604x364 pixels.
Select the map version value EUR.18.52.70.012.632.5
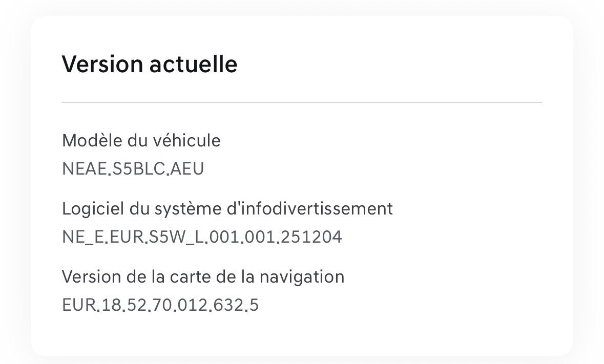coord(160,305)
